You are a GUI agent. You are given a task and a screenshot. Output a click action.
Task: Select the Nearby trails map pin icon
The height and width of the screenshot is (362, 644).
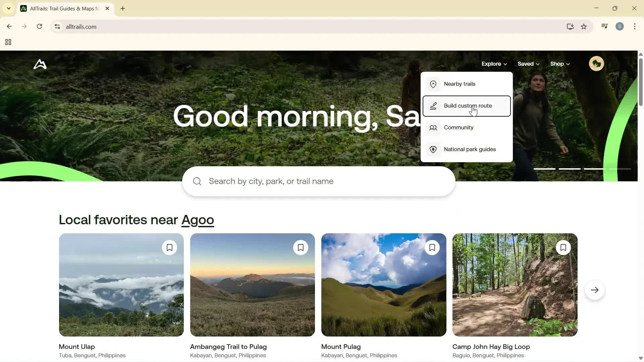click(x=433, y=84)
